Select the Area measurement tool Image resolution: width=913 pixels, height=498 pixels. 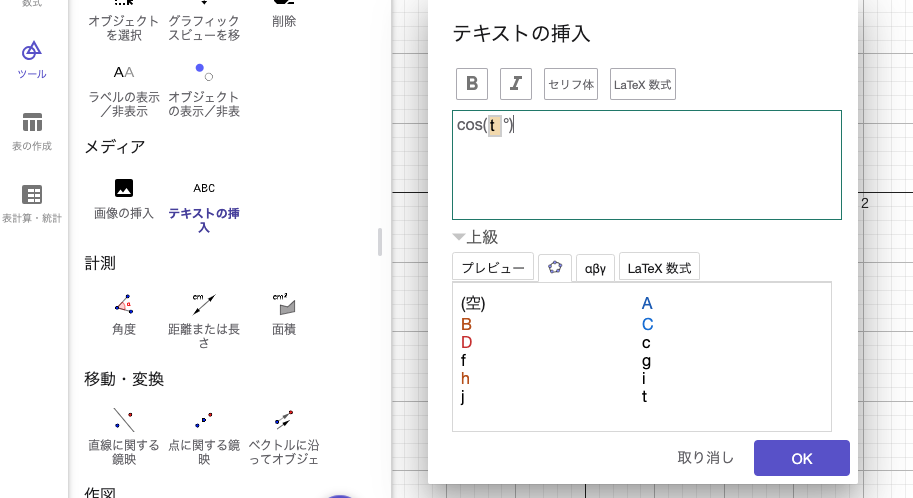tap(284, 312)
